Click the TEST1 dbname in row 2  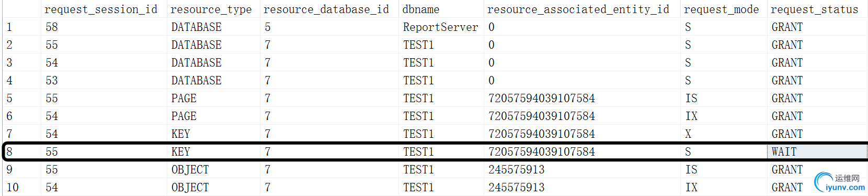pos(441,45)
